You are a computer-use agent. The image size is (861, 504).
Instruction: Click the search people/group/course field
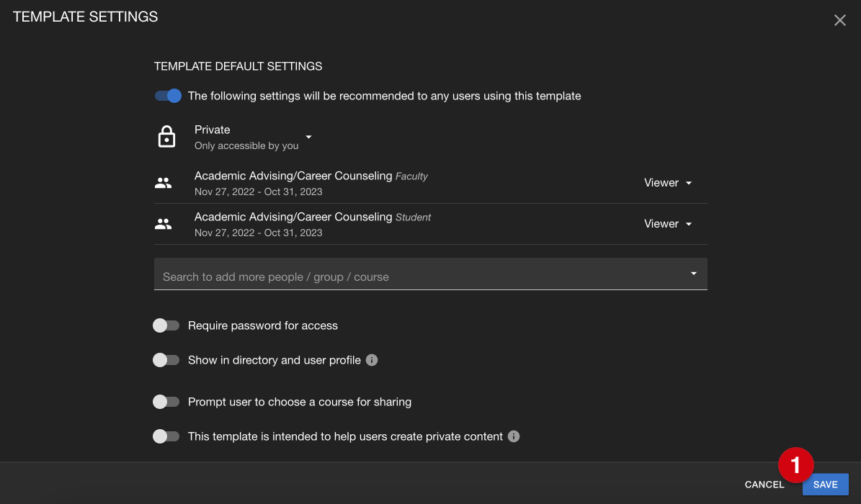(418, 276)
